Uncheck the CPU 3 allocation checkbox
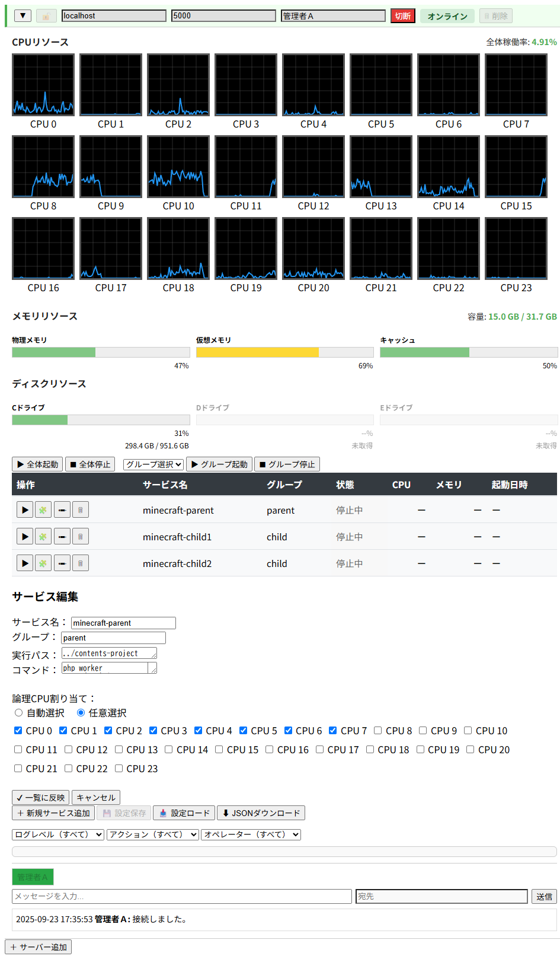This screenshot has width=560, height=959. pos(153,731)
